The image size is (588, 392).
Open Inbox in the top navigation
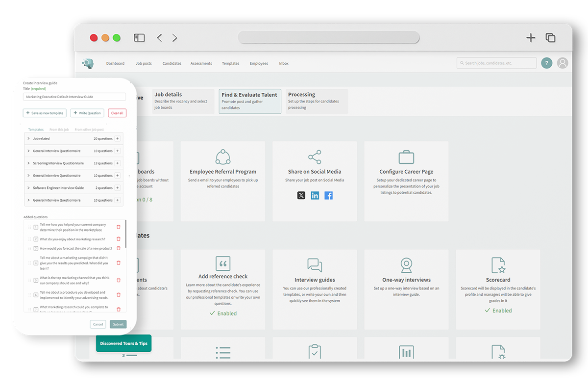pyautogui.click(x=284, y=63)
